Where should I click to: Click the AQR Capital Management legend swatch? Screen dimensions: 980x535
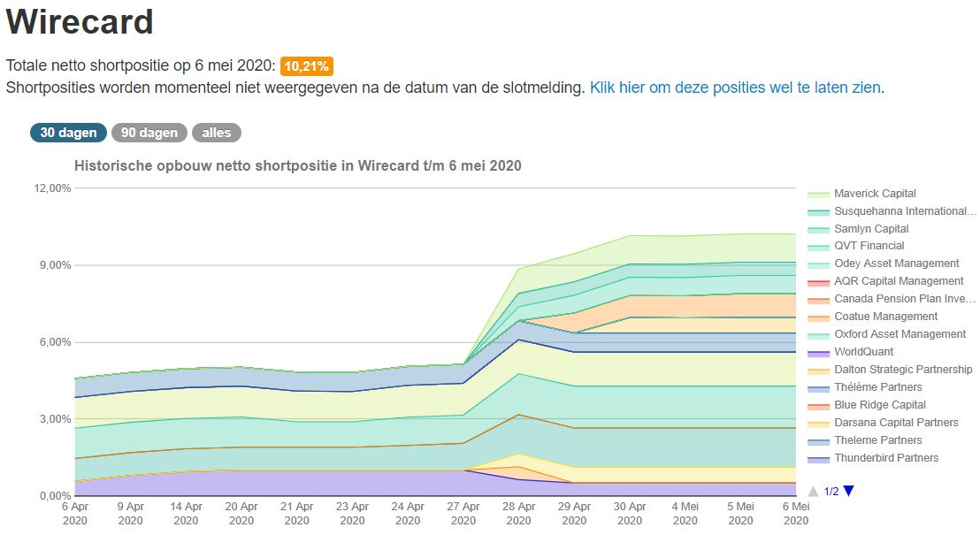point(817,281)
